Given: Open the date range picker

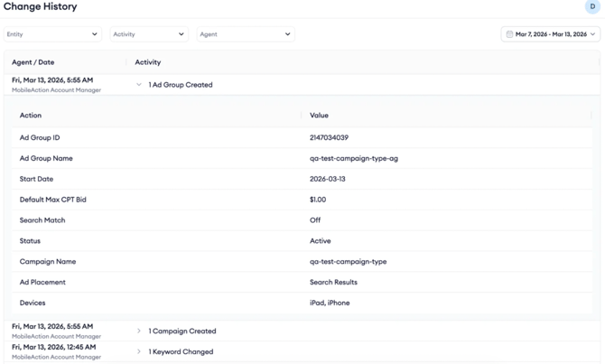Looking at the screenshot, I should pos(551,34).
